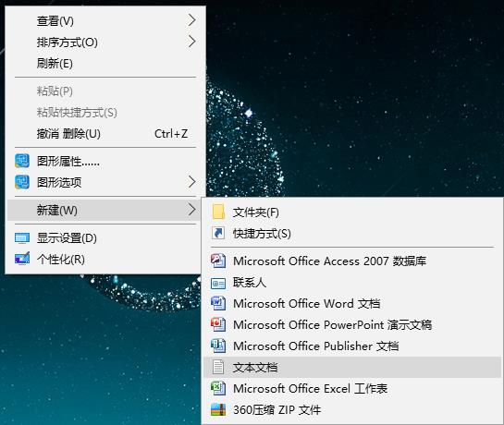Create Microsoft Office Word 文档
This screenshot has height=425, width=504.
[352, 303]
